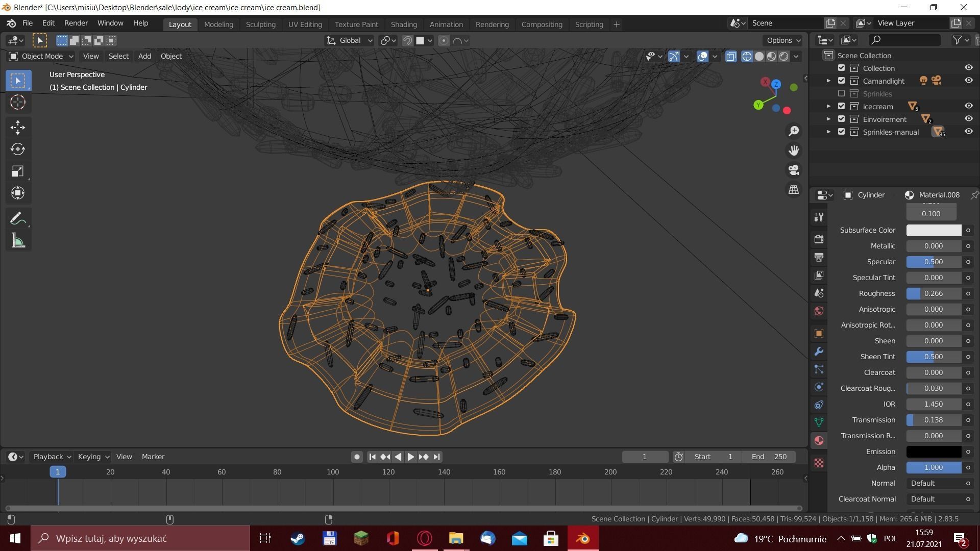Activate the Annotate tool
The image size is (980, 551).
pos(18,219)
